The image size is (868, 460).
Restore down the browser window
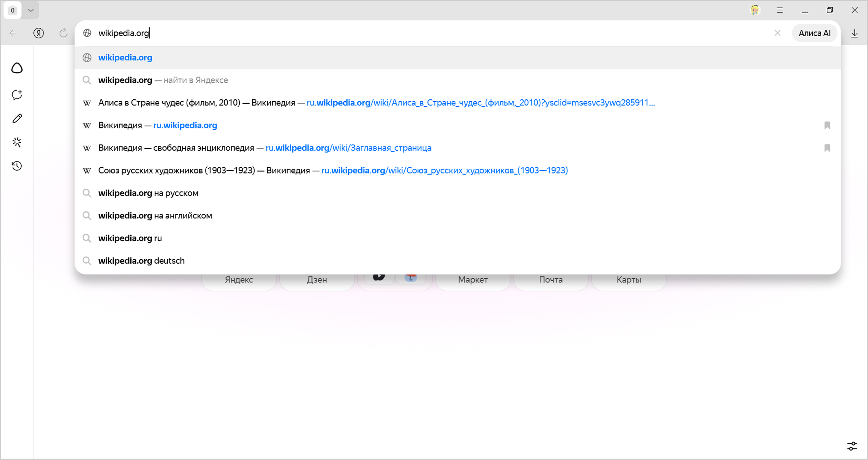click(x=830, y=10)
